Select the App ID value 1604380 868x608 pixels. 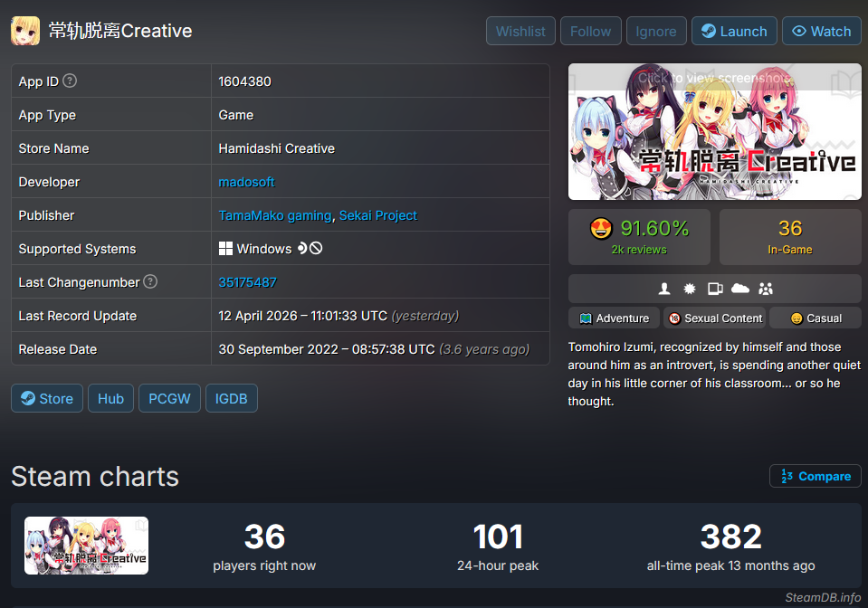pos(244,81)
